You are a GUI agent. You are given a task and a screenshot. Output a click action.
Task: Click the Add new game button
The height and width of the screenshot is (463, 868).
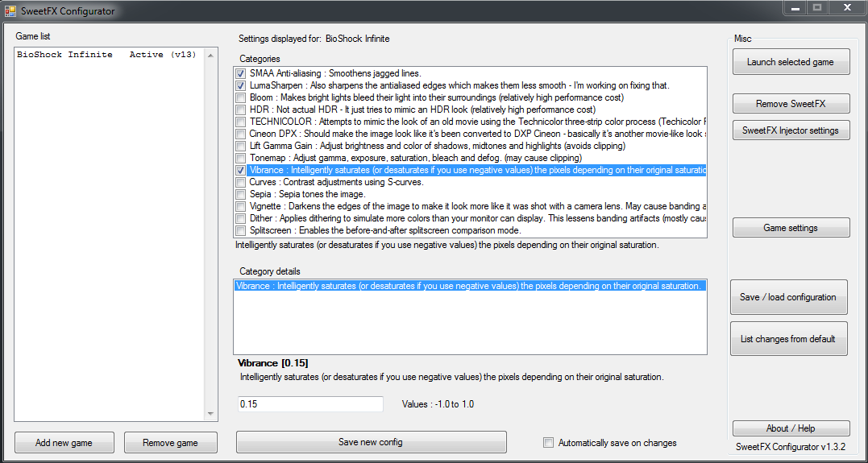coord(64,443)
